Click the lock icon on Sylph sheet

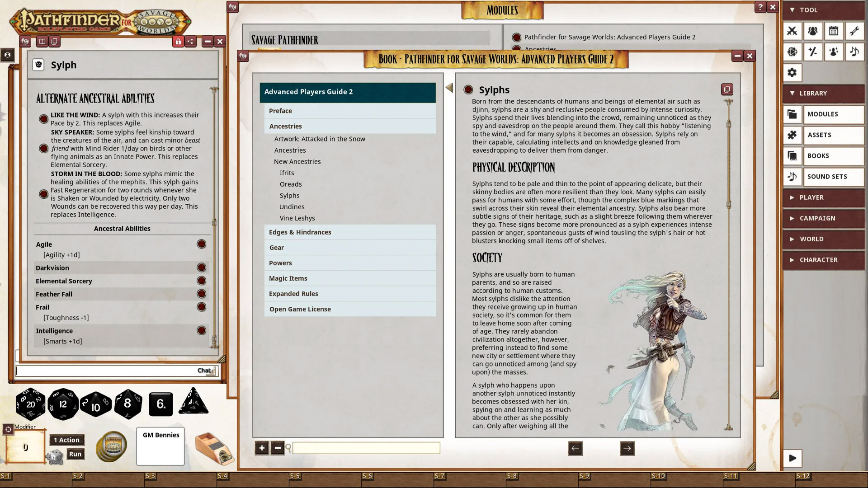(178, 42)
